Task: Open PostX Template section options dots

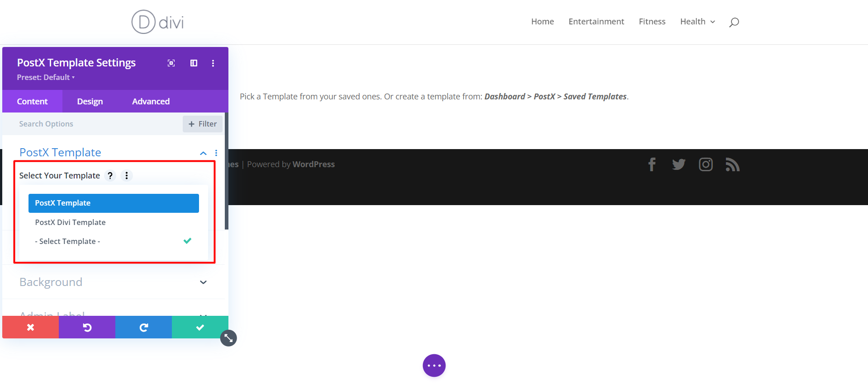Action: click(216, 153)
